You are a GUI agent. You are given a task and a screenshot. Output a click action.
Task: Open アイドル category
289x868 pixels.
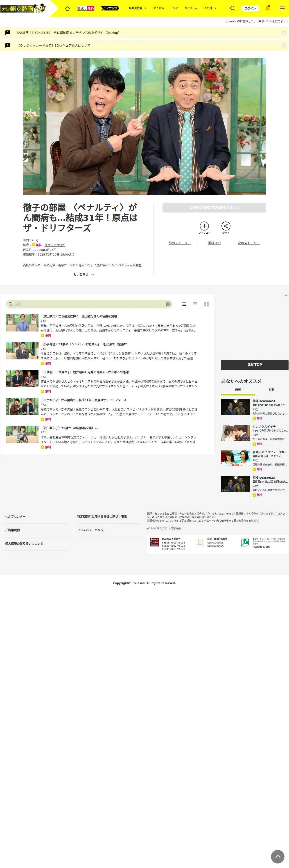158,8
